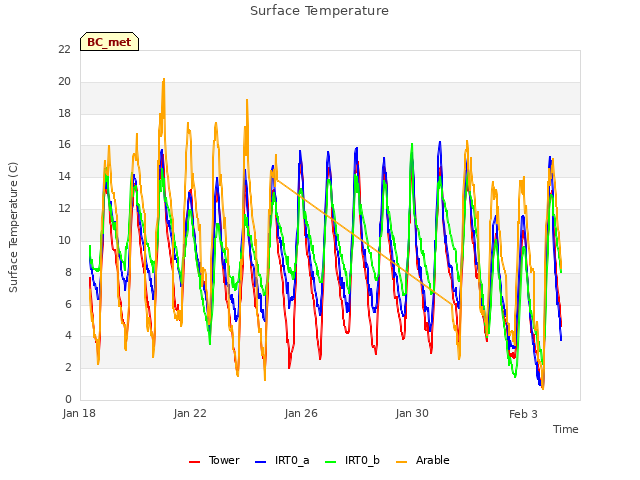Click the Arable peak above 20 degrees
Screen dimensions: 640x480
coord(164,80)
